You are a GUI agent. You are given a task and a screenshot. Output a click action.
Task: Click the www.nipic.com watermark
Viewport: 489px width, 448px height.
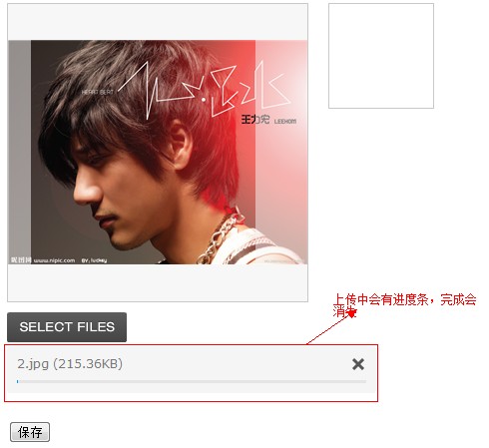pyautogui.click(x=55, y=260)
